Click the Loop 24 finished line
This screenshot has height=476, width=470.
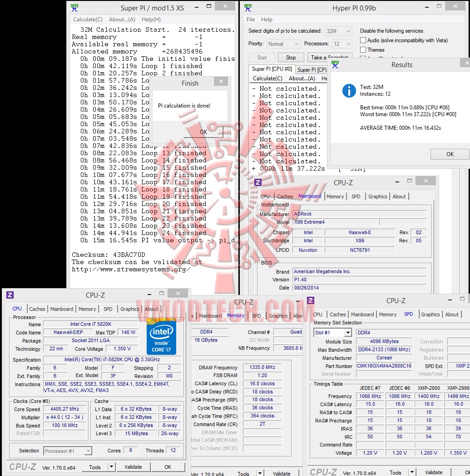click(x=143, y=233)
